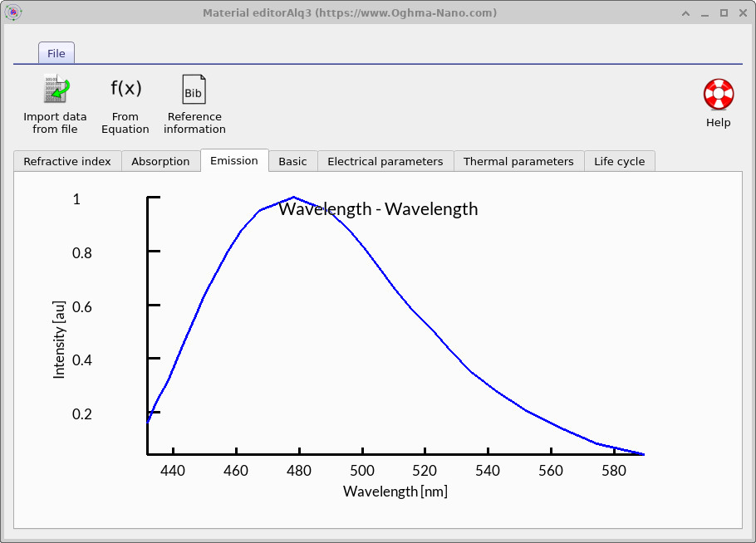Select the Emission tab
This screenshot has height=543, width=756.
click(233, 161)
